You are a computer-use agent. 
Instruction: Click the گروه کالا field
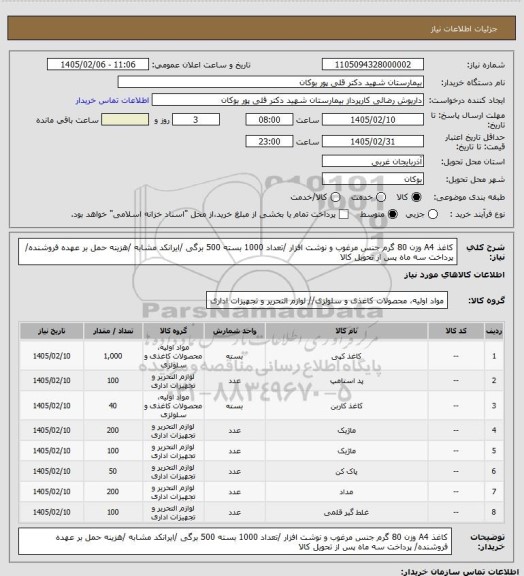[327, 301]
